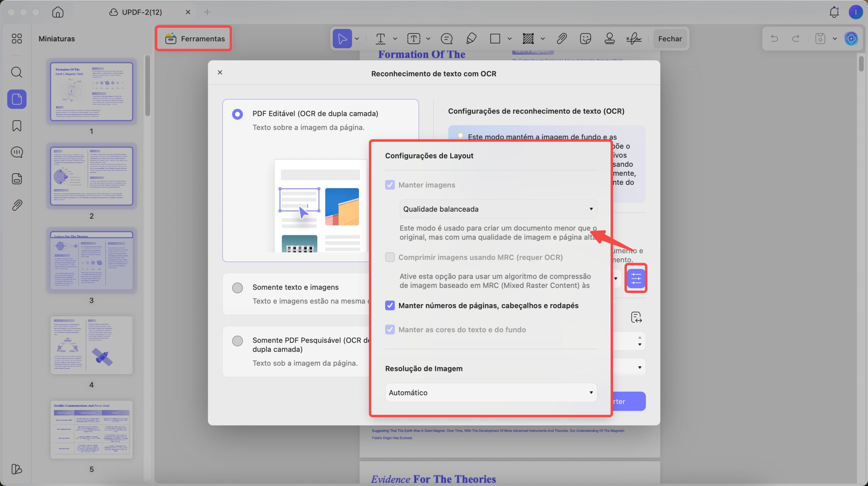Viewport: 868px width, 486px height.
Task: Open the Qualidade balanceada dropdown
Action: click(x=498, y=209)
